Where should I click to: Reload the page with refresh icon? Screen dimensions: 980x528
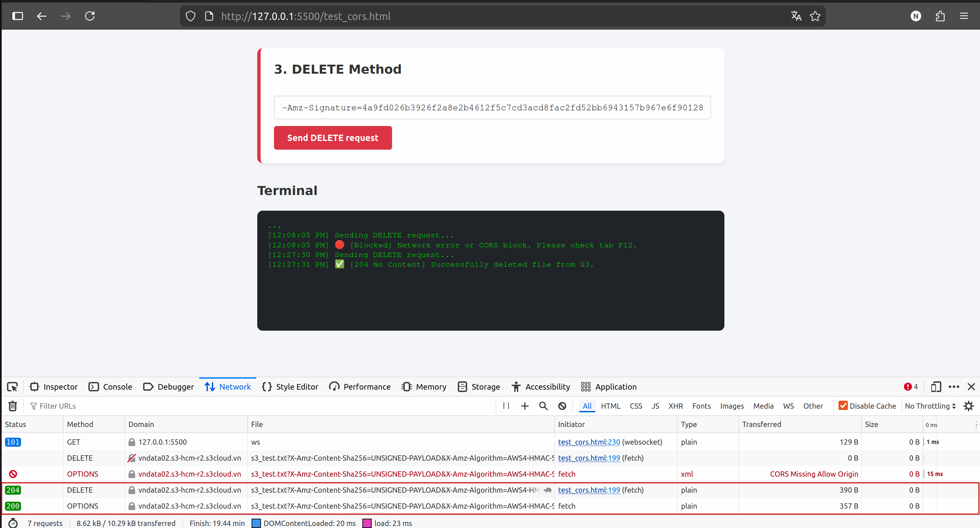pyautogui.click(x=90, y=16)
